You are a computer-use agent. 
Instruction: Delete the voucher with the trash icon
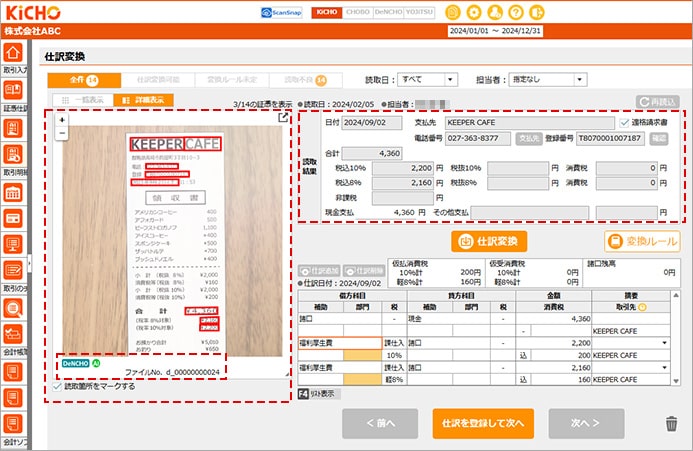(x=671, y=424)
